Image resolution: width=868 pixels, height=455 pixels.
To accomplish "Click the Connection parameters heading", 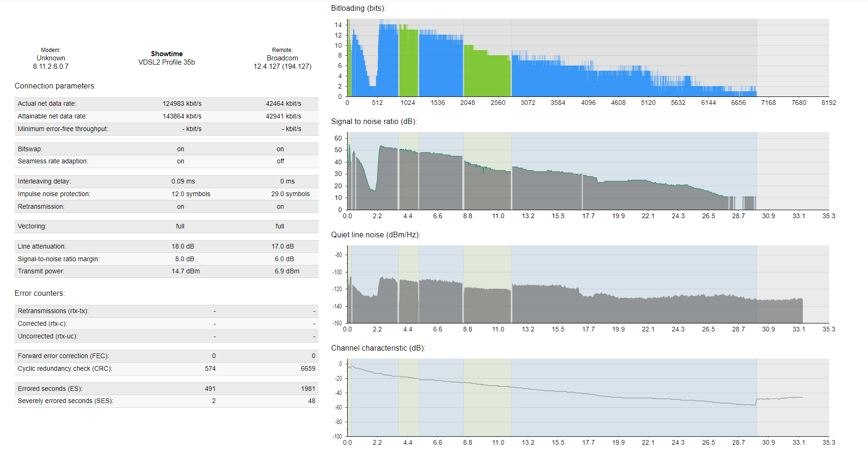I will click(55, 86).
